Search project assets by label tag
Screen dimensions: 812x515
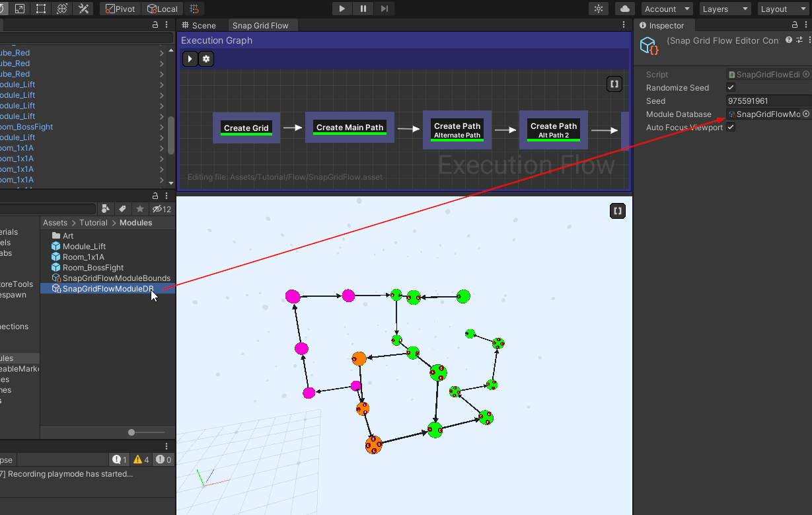pyautogui.click(x=122, y=209)
